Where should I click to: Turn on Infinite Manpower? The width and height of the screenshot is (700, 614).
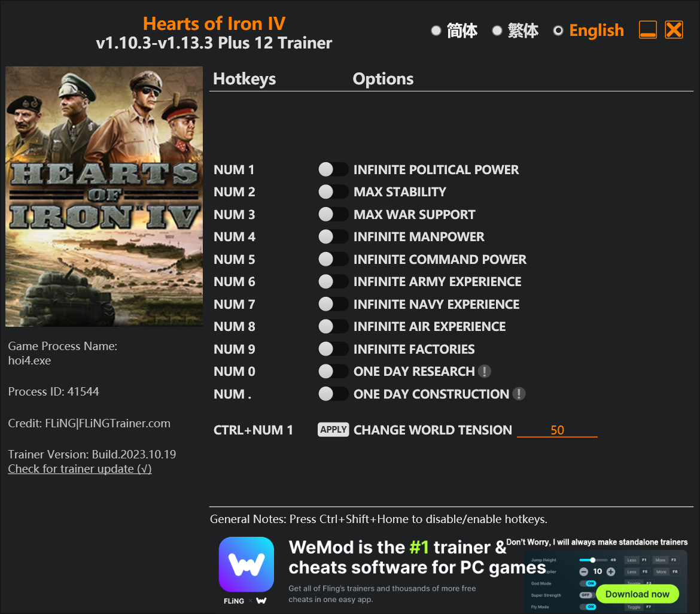click(x=333, y=236)
